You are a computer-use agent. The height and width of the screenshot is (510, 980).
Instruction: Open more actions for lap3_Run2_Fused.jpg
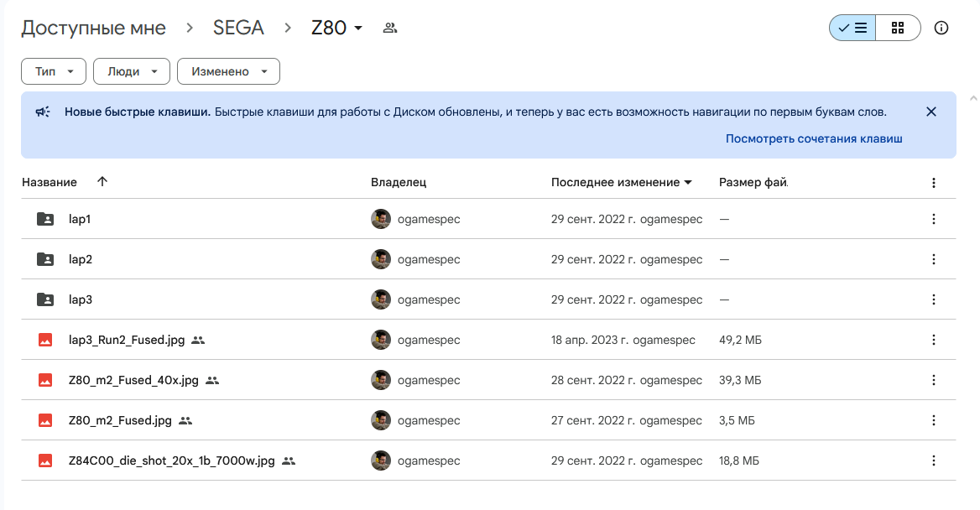click(934, 340)
